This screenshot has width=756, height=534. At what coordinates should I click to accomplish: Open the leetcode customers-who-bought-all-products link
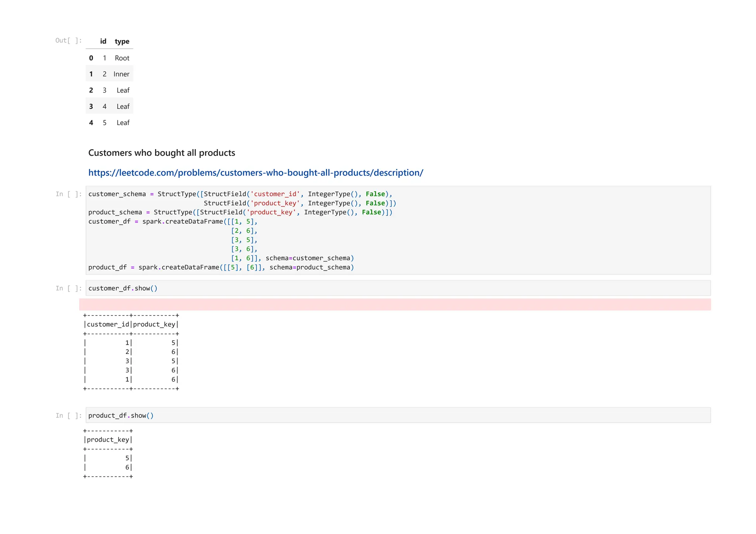[x=255, y=173]
